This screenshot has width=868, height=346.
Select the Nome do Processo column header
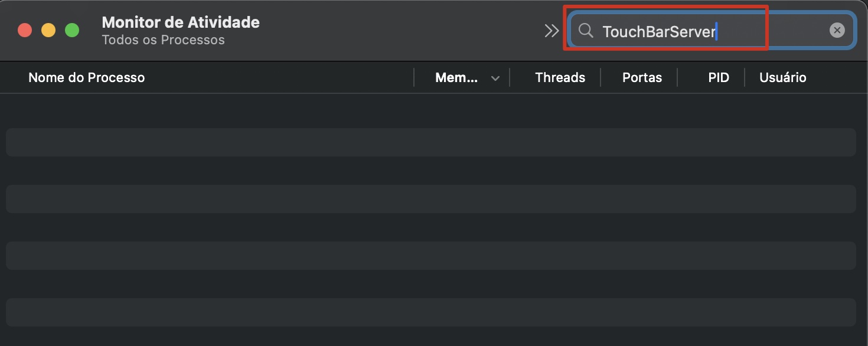(x=86, y=77)
